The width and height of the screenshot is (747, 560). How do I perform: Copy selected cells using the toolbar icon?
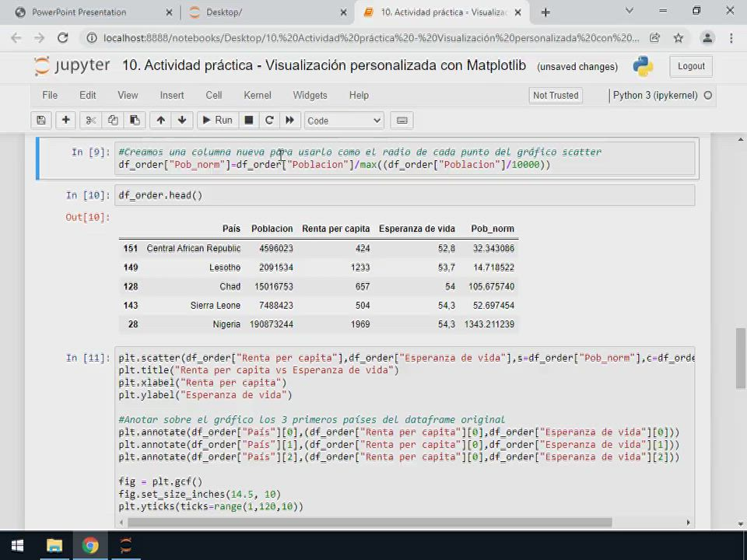(113, 121)
